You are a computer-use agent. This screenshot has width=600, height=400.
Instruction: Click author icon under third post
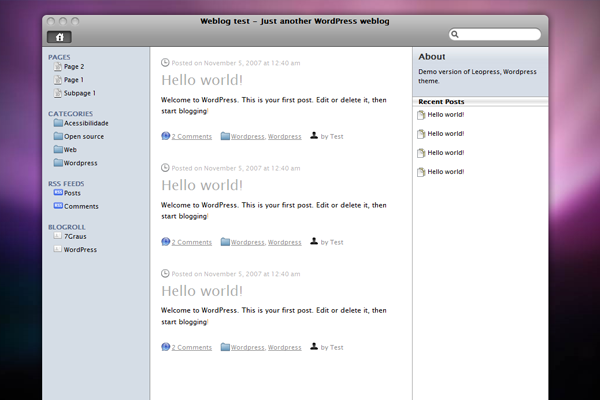pyautogui.click(x=314, y=346)
